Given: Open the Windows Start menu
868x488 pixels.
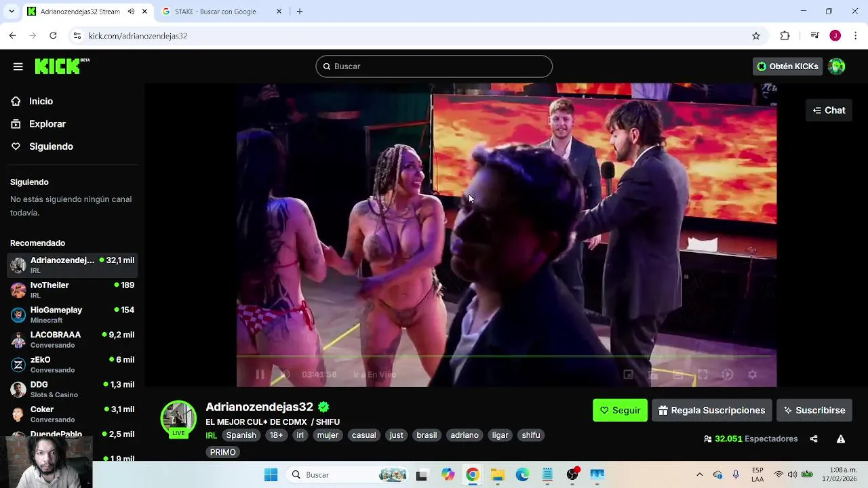Looking at the screenshot, I should click(x=271, y=475).
